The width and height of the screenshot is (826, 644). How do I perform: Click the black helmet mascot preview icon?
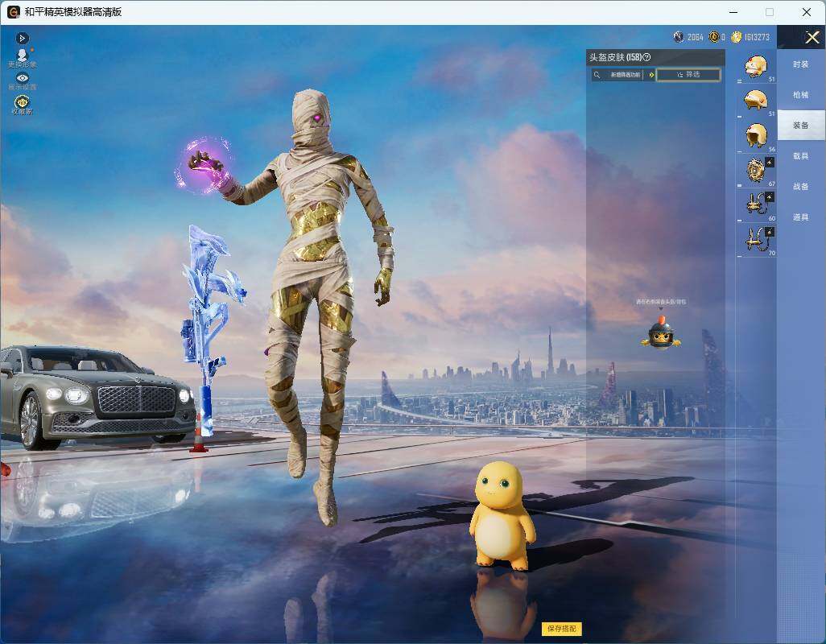661,332
